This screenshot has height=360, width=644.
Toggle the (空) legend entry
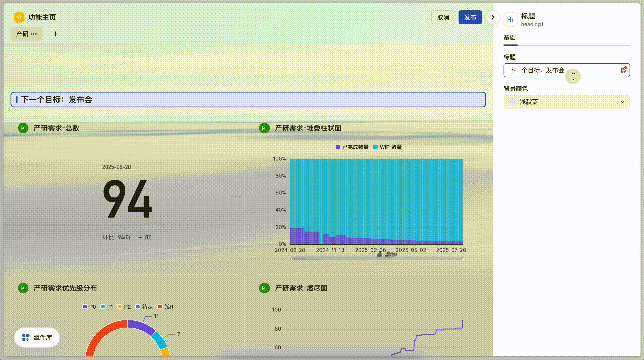(x=166, y=307)
